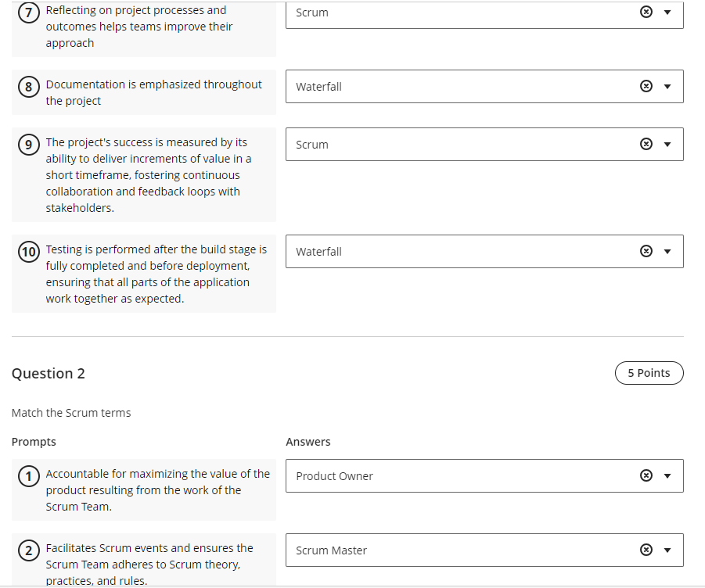Clear the Product Owner answer in Question 2

pos(646,475)
